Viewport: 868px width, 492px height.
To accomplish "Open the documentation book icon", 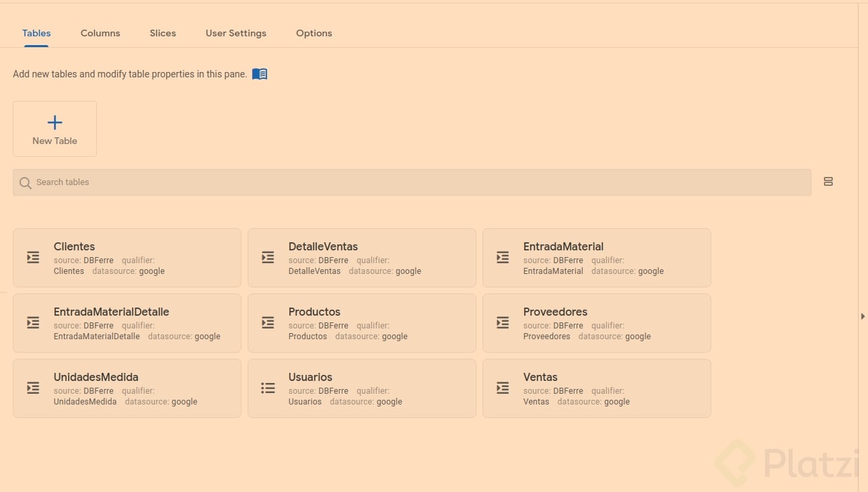I will (260, 74).
